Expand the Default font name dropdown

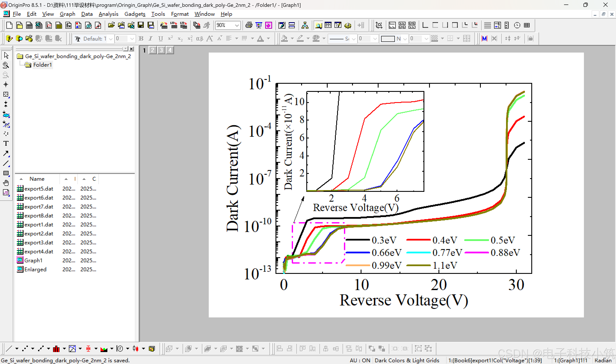pos(111,39)
